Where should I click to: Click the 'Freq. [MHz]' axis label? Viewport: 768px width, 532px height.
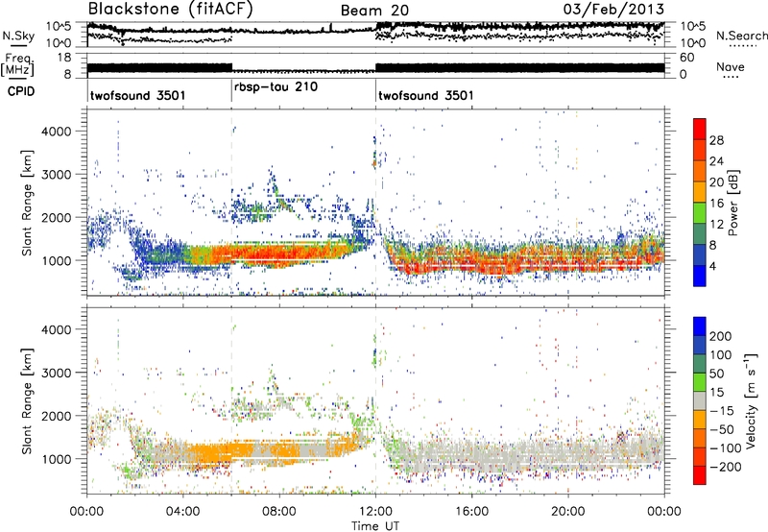[18, 64]
